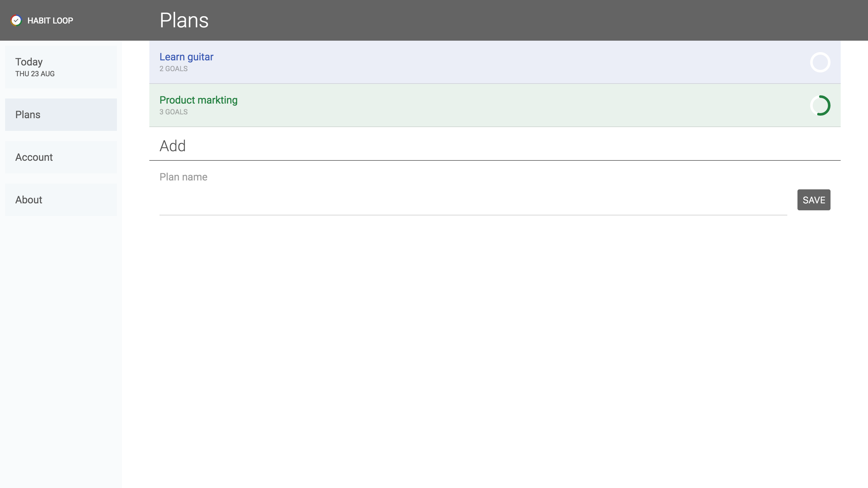The height and width of the screenshot is (488, 868).
Task: Click the THU 23 AUG date label
Action: 35,74
